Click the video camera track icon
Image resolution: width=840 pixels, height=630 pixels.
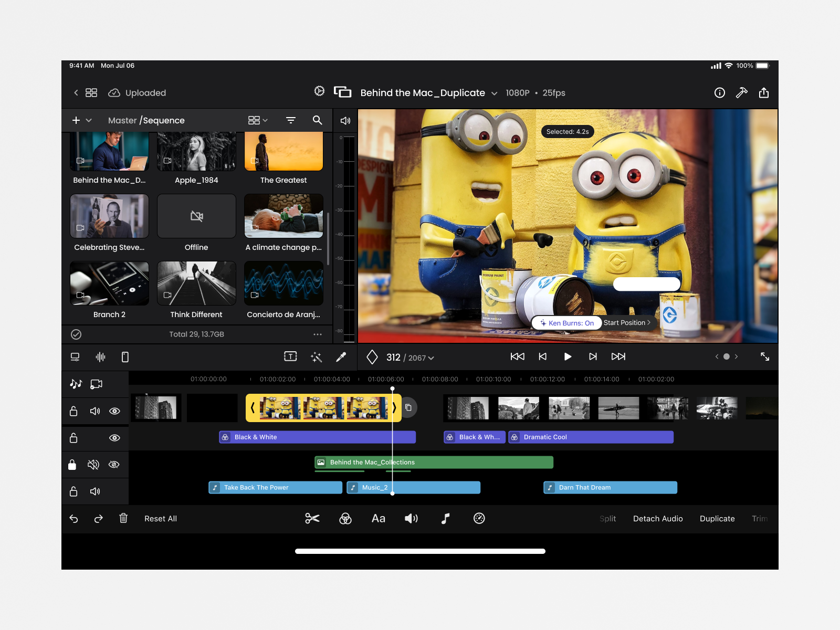[97, 384]
